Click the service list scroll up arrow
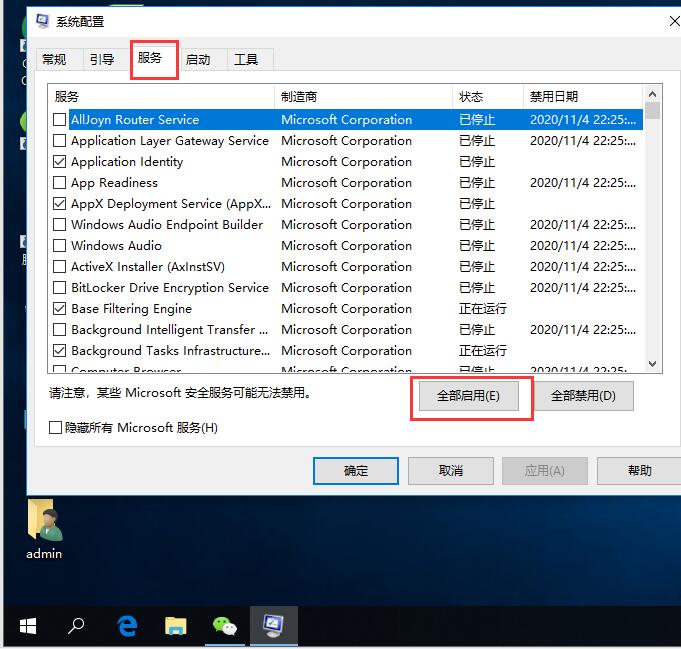The width and height of the screenshot is (681, 649). 652,94
